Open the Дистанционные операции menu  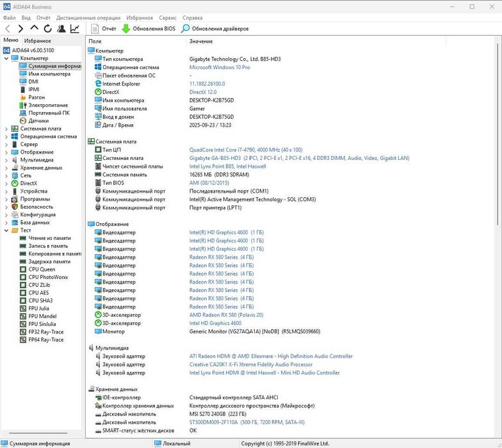pos(88,18)
